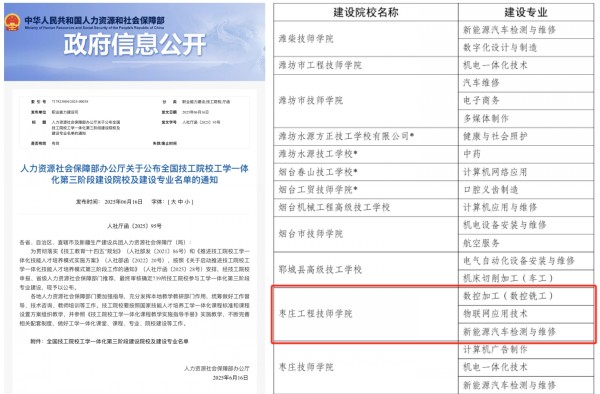
Task: Select the 潍坊市技师学院 school cell
Action: [366, 101]
